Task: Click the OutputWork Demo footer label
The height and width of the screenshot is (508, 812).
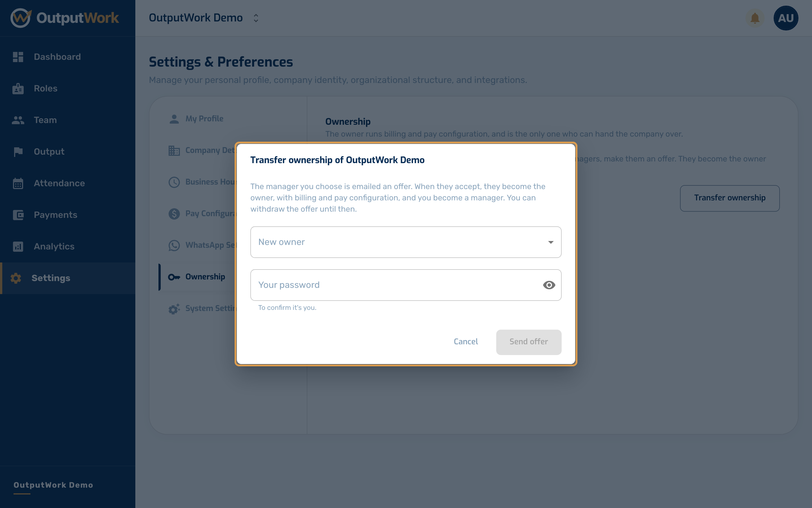Action: 53,485
